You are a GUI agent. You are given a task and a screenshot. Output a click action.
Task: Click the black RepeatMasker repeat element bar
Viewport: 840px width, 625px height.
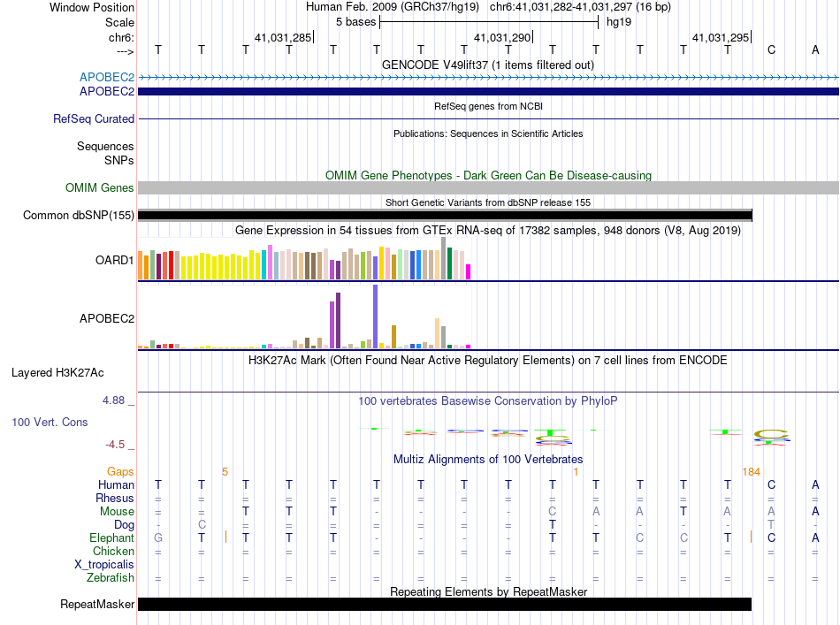pos(445,604)
